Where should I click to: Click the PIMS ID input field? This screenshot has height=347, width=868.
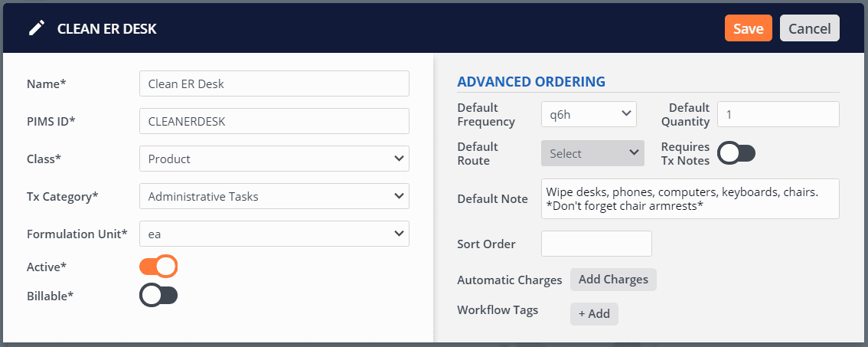coord(274,121)
